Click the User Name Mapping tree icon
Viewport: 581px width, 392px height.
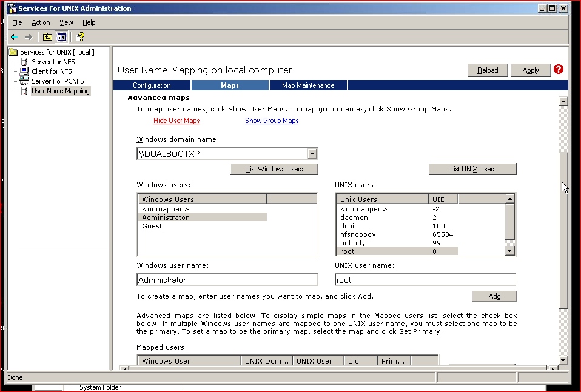pyautogui.click(x=24, y=91)
